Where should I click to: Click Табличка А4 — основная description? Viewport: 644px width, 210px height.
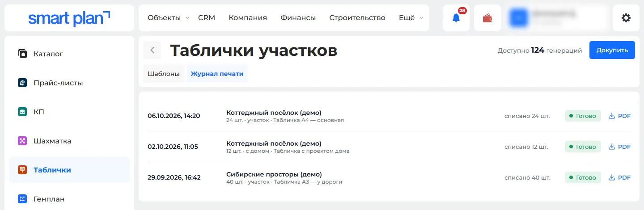(309, 120)
